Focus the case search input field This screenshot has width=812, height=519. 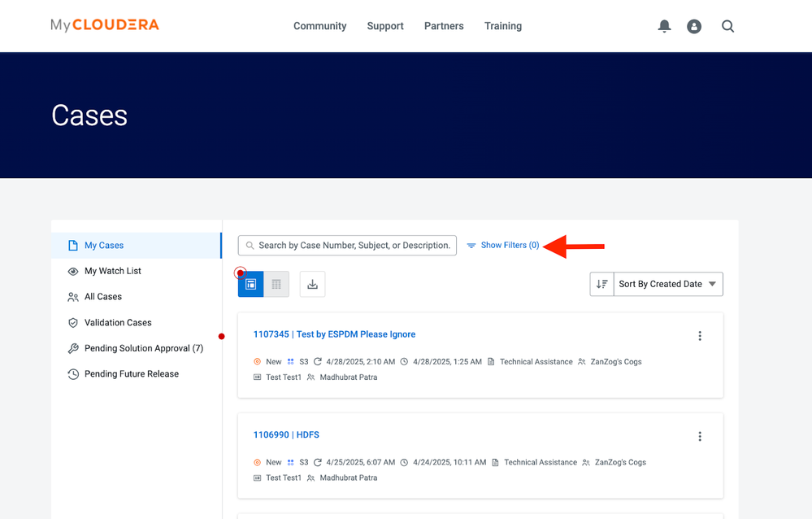[347, 245]
